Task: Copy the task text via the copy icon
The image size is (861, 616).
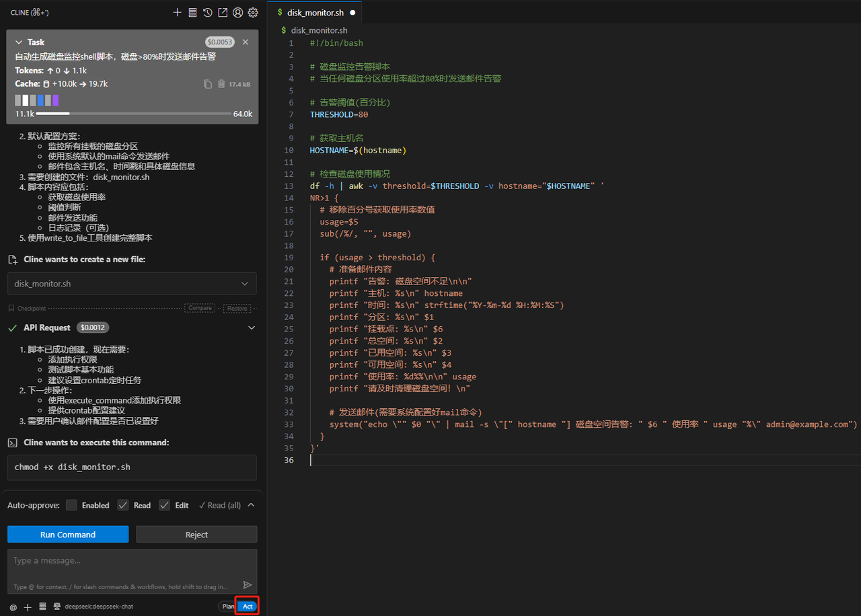Action: [x=208, y=84]
